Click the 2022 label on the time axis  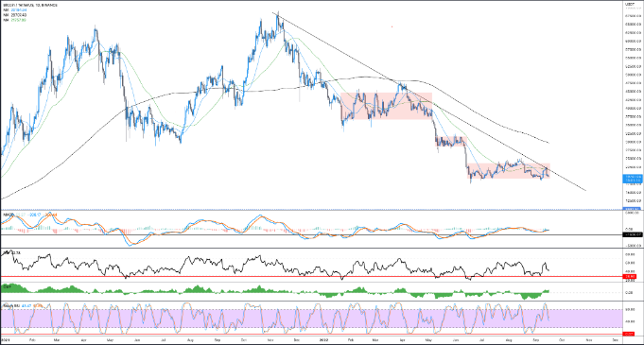click(323, 340)
